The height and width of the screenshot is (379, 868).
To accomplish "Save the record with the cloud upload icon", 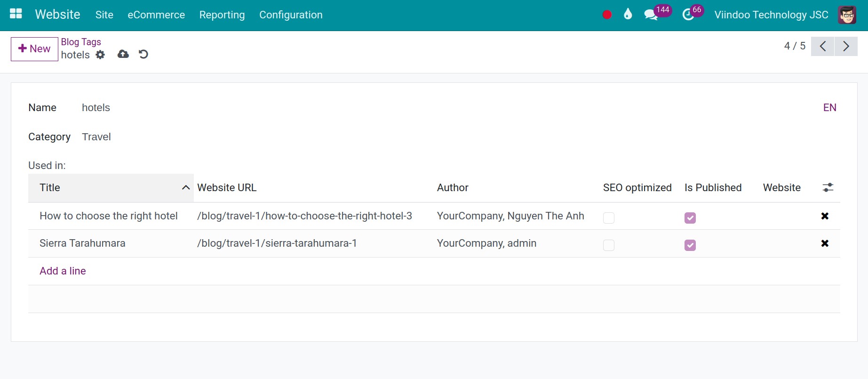I will tap(123, 54).
